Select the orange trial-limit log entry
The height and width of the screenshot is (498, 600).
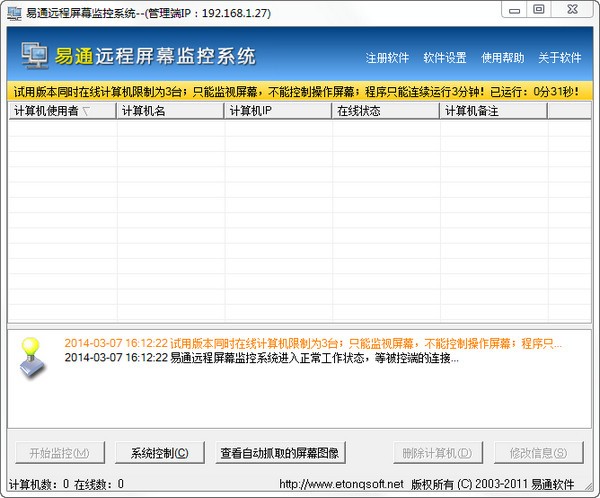pos(320,341)
